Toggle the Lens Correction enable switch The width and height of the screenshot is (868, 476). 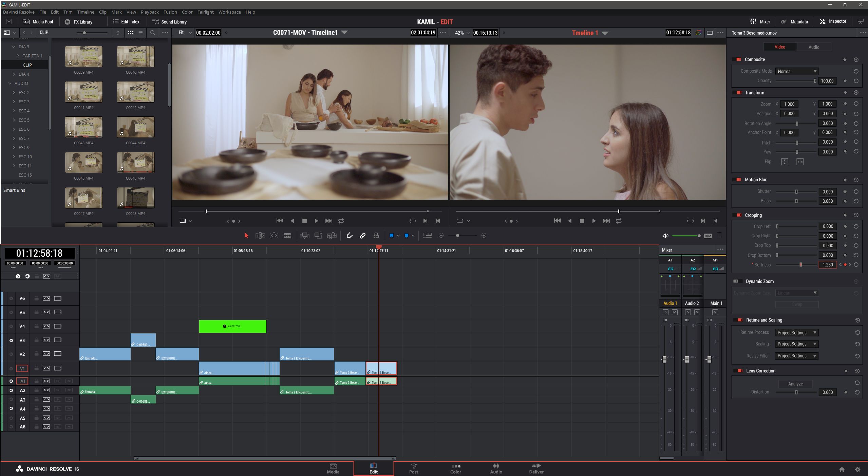pyautogui.click(x=738, y=371)
